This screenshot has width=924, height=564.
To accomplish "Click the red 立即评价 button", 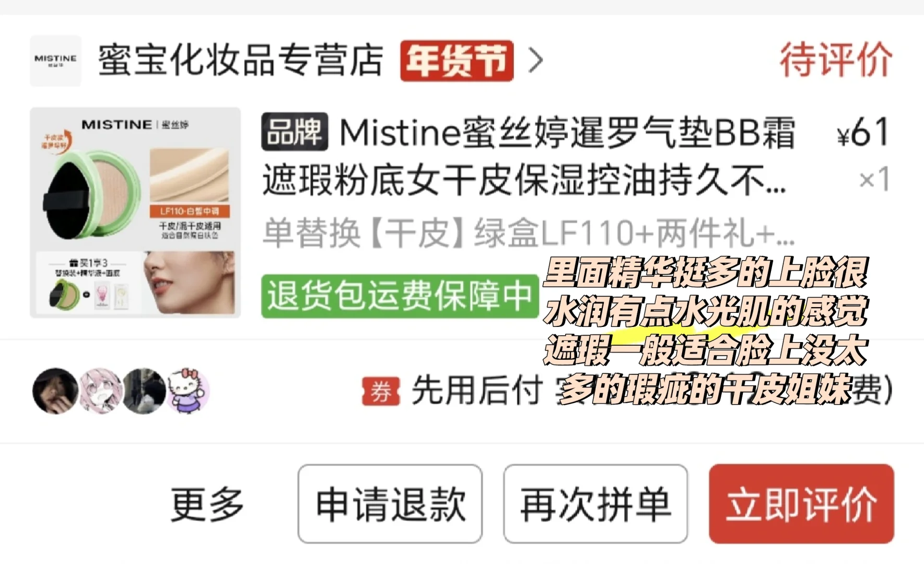I will click(801, 504).
